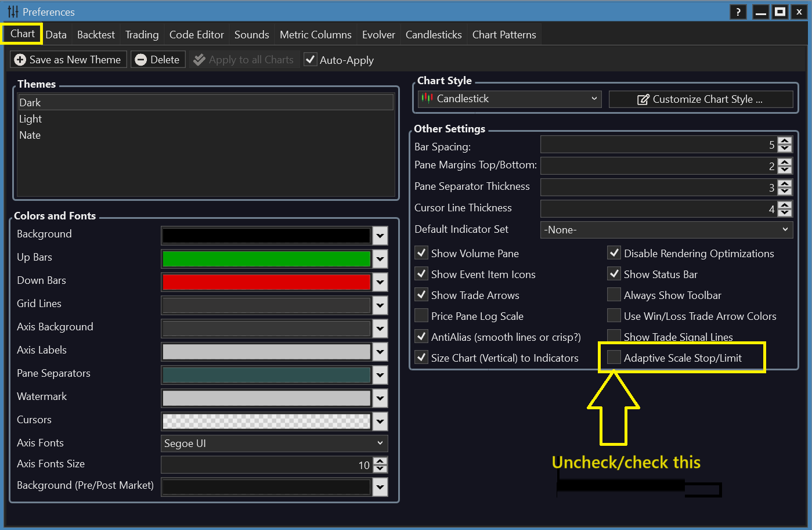Switch to the Backtest tab
Screen dimensions: 812x530
[96, 35]
